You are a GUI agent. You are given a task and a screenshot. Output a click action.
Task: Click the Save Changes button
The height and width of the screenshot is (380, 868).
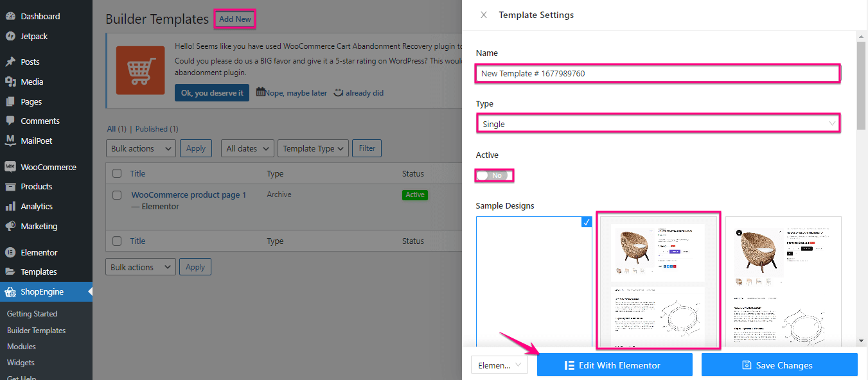(x=779, y=365)
